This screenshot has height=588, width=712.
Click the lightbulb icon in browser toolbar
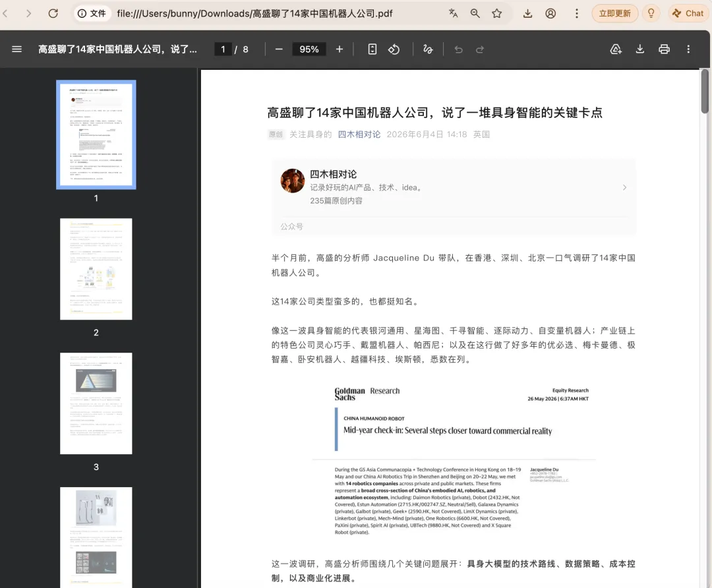click(651, 14)
